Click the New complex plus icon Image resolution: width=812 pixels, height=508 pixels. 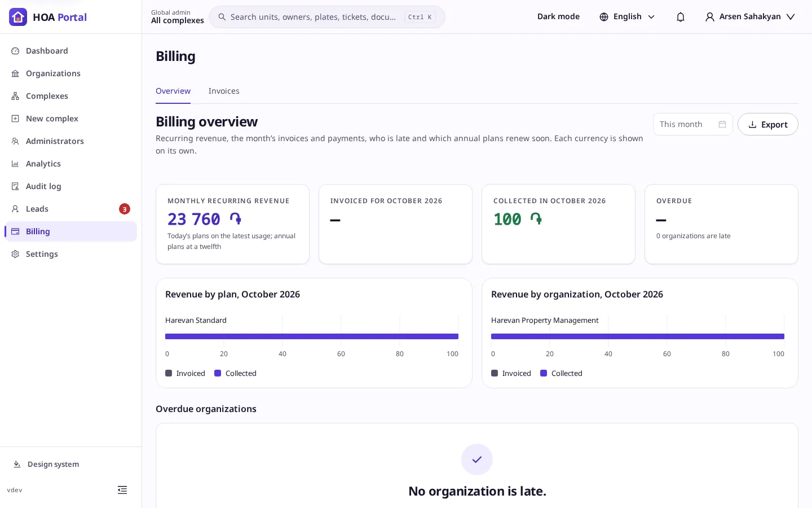point(15,119)
